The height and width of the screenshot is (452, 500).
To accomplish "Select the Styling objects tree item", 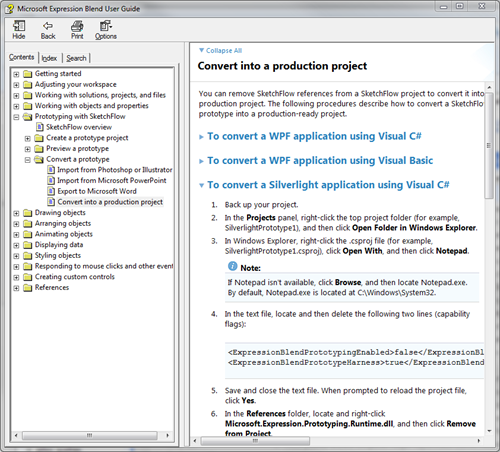I will (x=58, y=255).
